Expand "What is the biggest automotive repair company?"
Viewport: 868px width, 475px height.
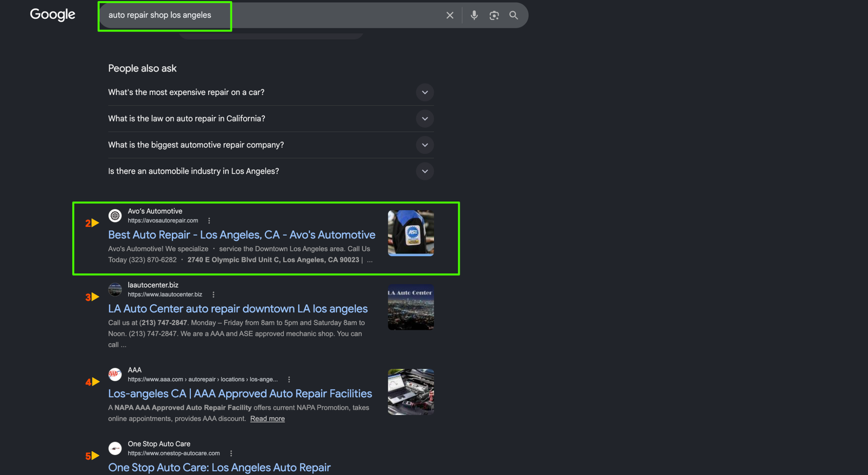[x=271, y=145]
